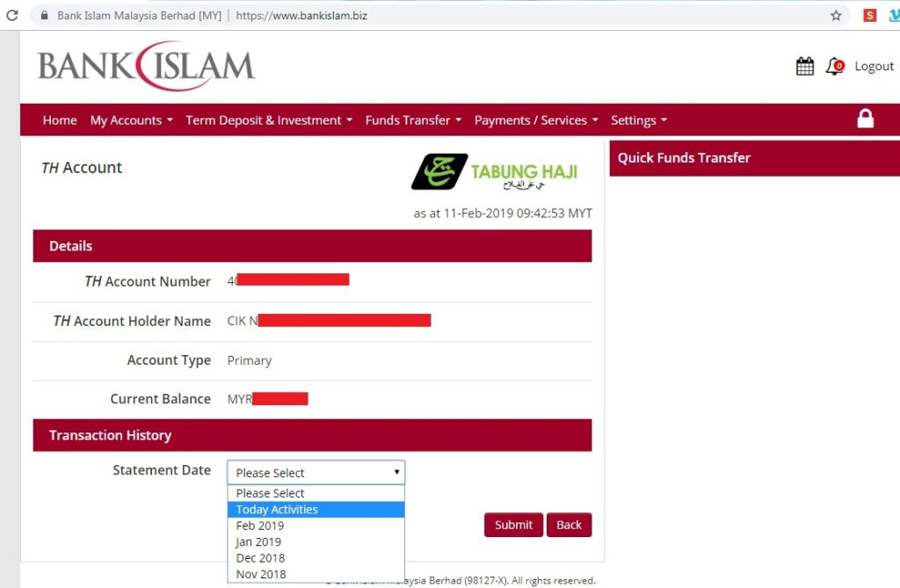The image size is (900, 588).
Task: Submit the transaction history request
Action: pyautogui.click(x=513, y=525)
